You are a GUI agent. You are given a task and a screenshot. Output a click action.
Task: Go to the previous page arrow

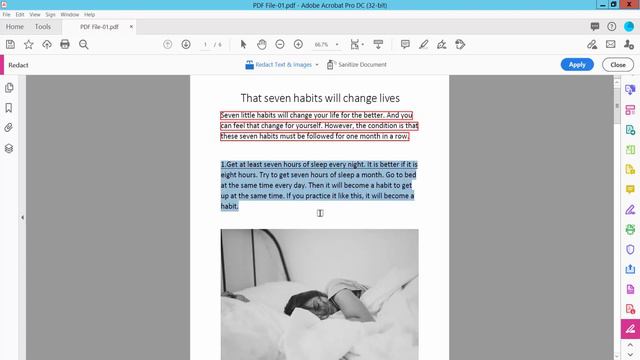167,44
